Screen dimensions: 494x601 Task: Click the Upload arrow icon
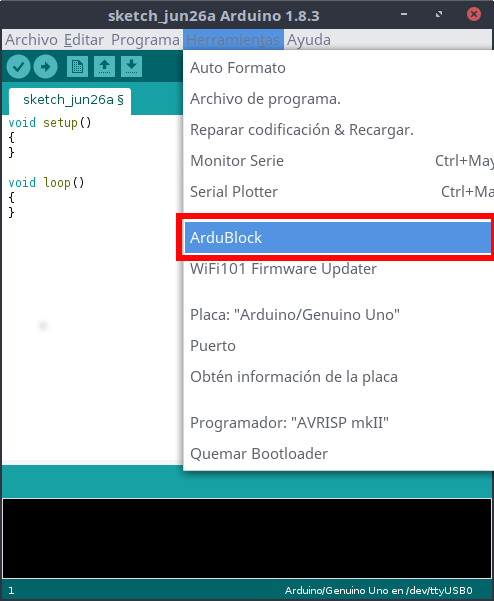[x=46, y=67]
